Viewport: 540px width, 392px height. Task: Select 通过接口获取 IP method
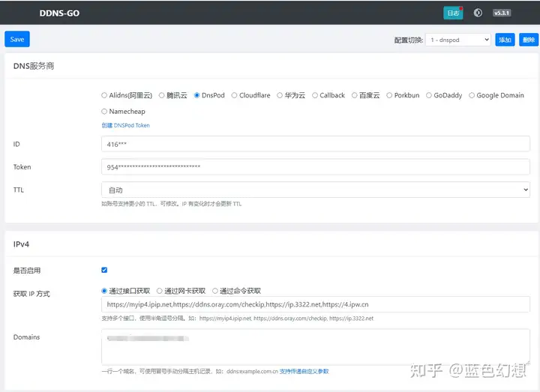click(104, 291)
